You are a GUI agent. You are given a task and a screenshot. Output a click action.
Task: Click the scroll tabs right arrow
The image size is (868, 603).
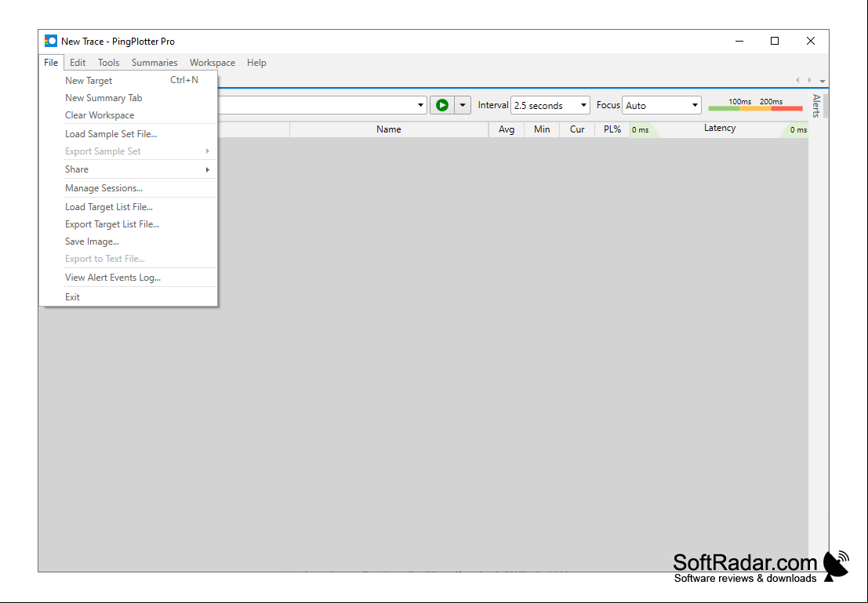point(810,80)
